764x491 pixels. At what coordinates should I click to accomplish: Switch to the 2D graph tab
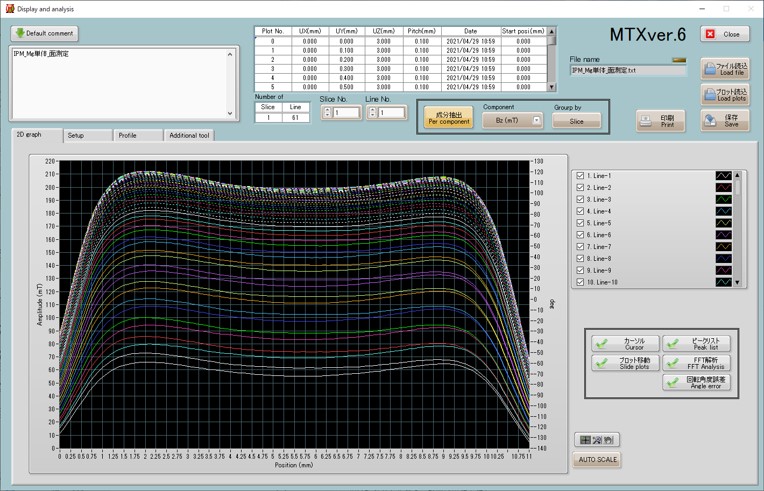pos(37,135)
